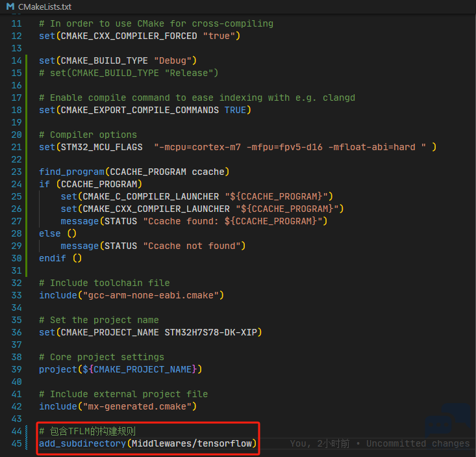Image resolution: width=476 pixels, height=457 pixels.
Task: Click the project() call on line 39
Action: click(121, 370)
